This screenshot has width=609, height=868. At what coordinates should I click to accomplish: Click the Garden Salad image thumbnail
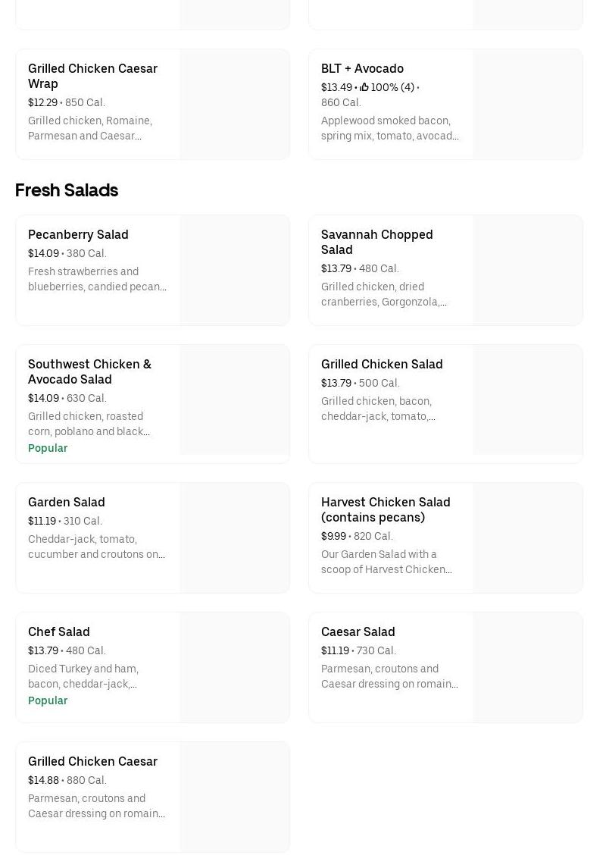(x=235, y=538)
